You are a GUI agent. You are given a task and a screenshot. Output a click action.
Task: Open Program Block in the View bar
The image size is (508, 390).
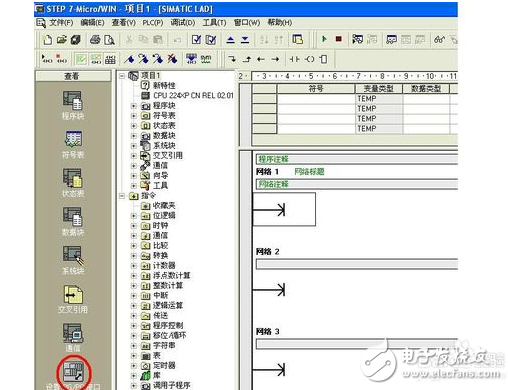73,105
